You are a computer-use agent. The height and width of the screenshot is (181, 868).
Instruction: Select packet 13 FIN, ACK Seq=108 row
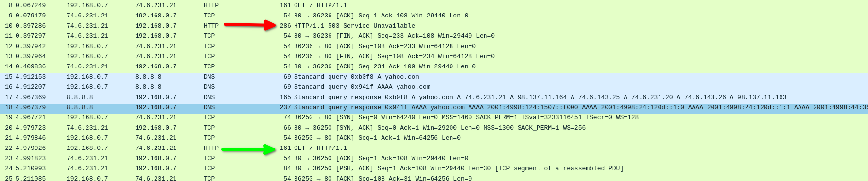click(434, 56)
